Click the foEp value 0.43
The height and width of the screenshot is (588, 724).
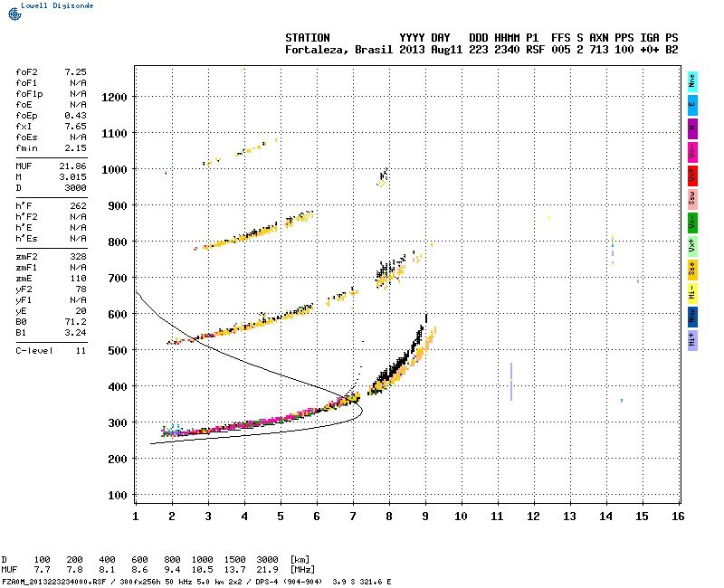pyautogui.click(x=76, y=116)
